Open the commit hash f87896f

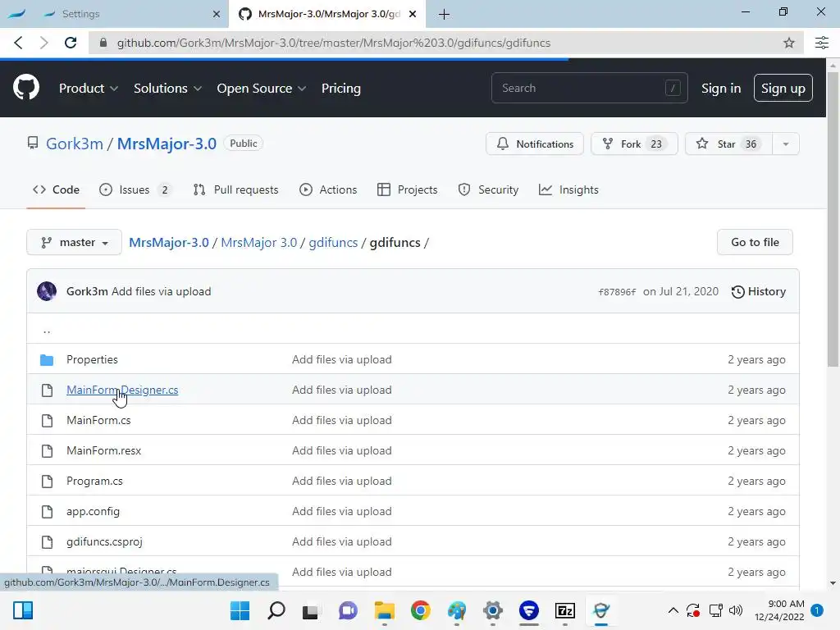coord(617,292)
